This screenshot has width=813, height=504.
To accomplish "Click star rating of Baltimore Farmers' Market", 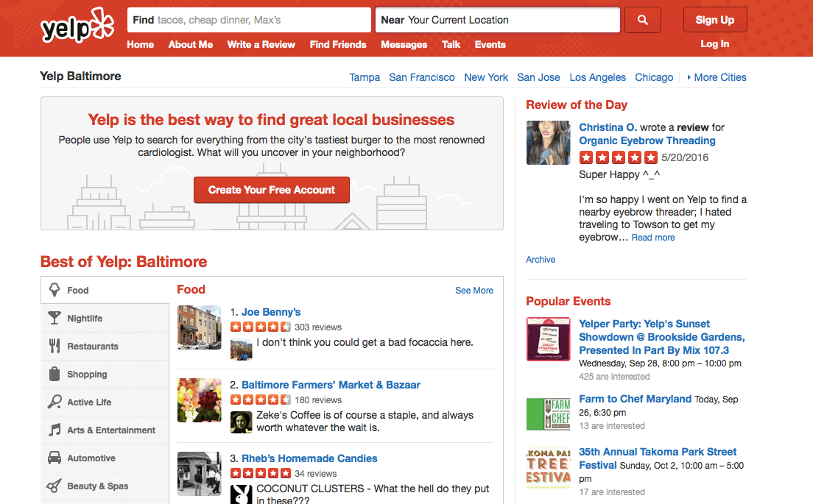I will coord(260,400).
